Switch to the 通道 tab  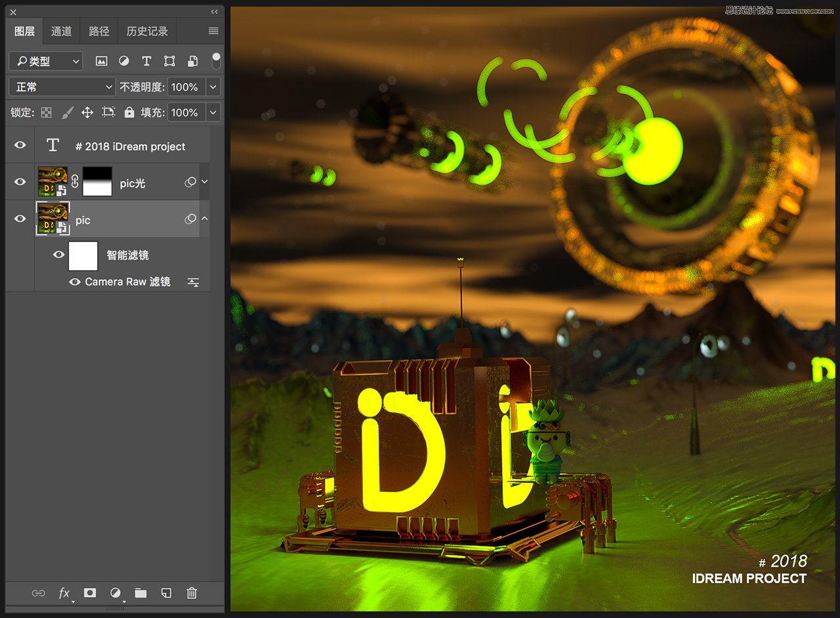61,31
